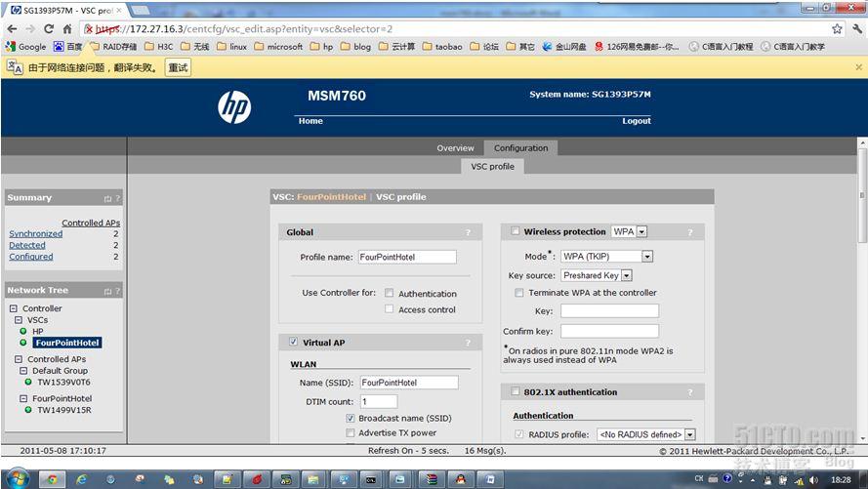Switch to Chrome on the taskbar
This screenshot has width=868, height=489.
coord(53,479)
